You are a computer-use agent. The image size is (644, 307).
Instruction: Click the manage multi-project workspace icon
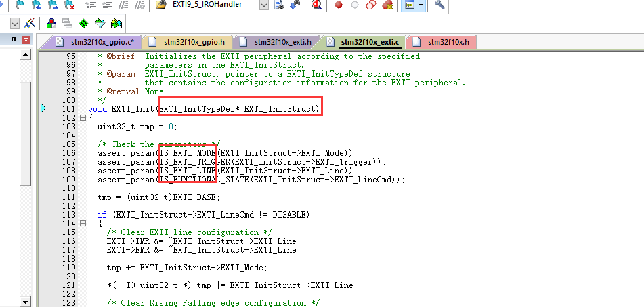coord(67,23)
